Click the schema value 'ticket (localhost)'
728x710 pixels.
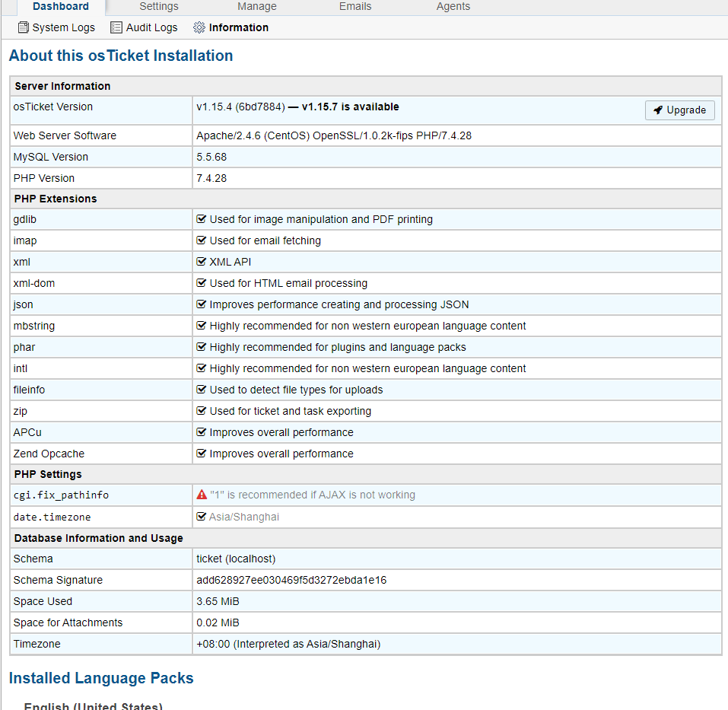[236, 559]
